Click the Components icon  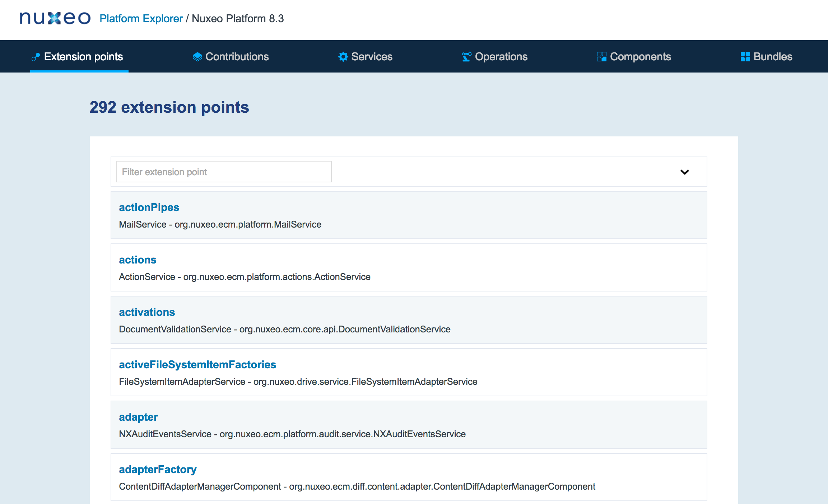click(601, 57)
